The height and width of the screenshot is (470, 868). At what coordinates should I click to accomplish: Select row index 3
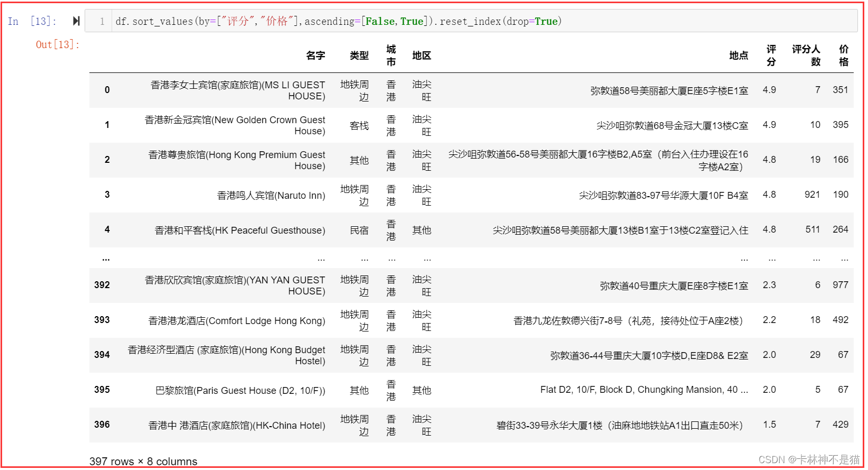(x=107, y=195)
